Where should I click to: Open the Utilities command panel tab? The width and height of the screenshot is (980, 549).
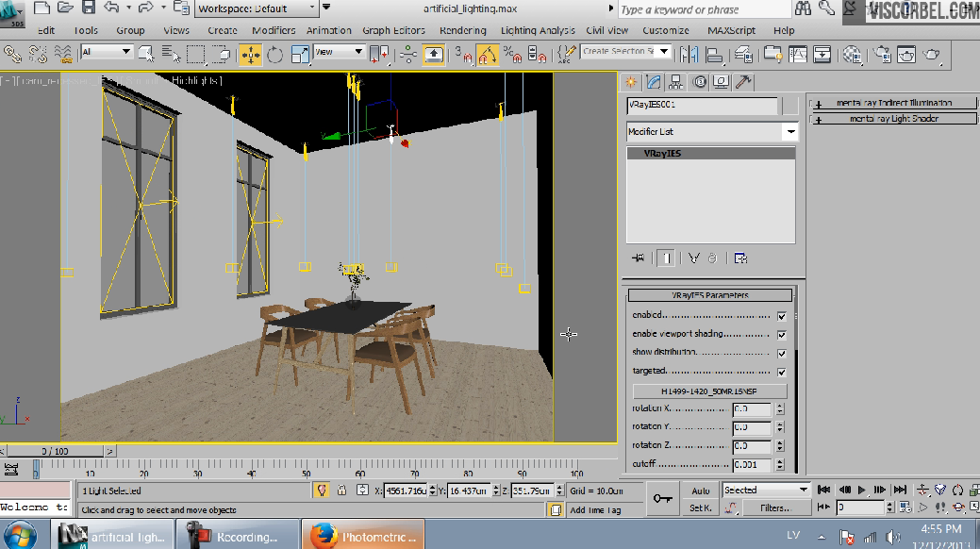pyautogui.click(x=743, y=82)
